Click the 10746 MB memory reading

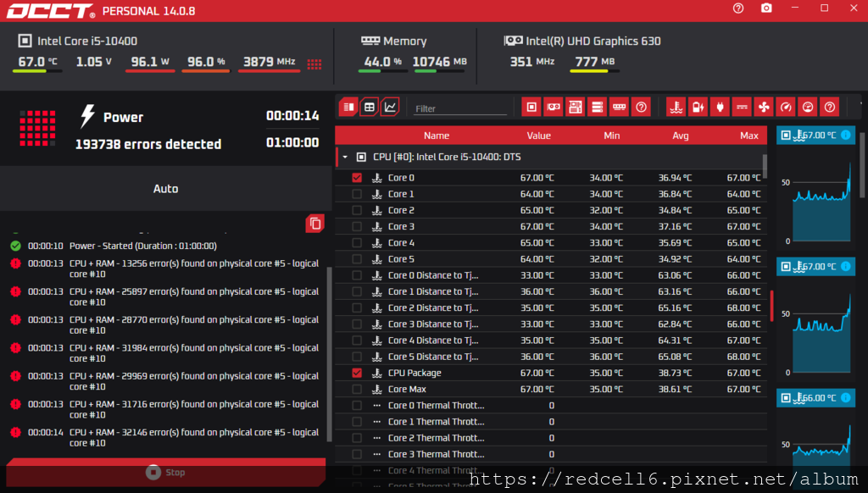tap(440, 62)
